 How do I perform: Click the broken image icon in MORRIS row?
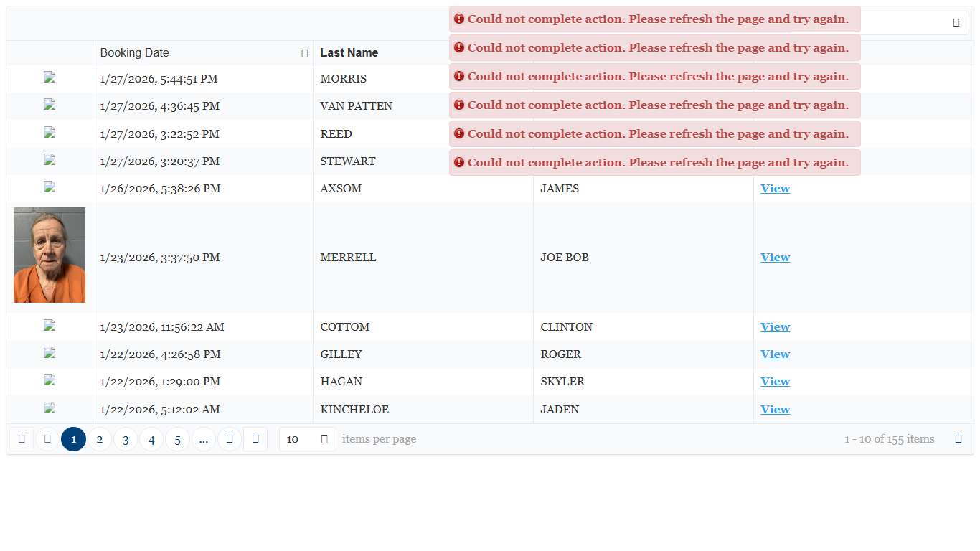50,78
